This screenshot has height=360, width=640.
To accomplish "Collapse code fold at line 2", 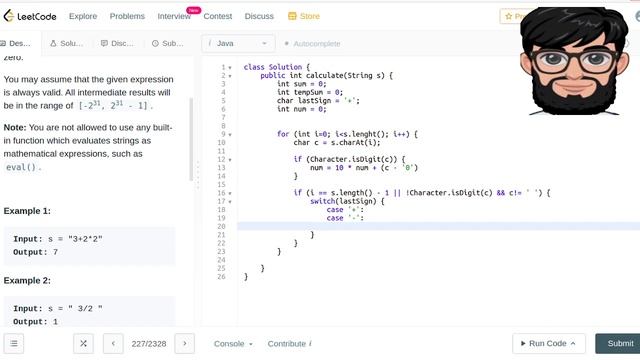I will pyautogui.click(x=230, y=76).
